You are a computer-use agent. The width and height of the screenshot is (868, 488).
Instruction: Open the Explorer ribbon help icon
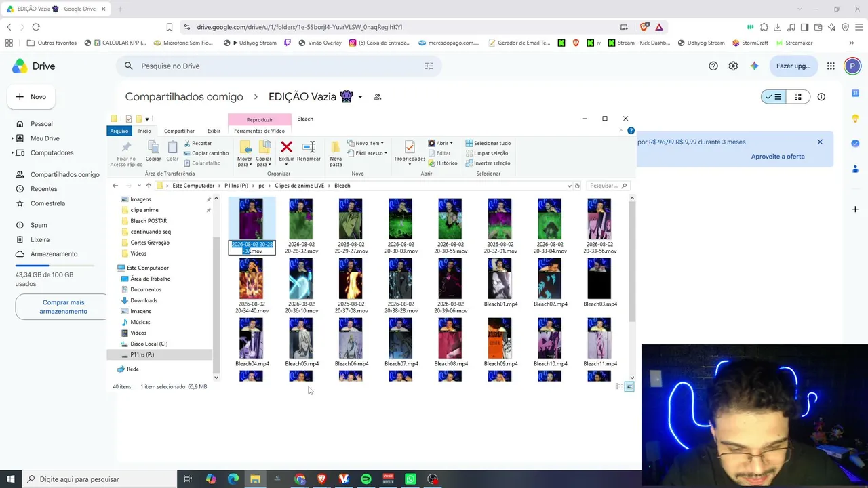(x=631, y=131)
